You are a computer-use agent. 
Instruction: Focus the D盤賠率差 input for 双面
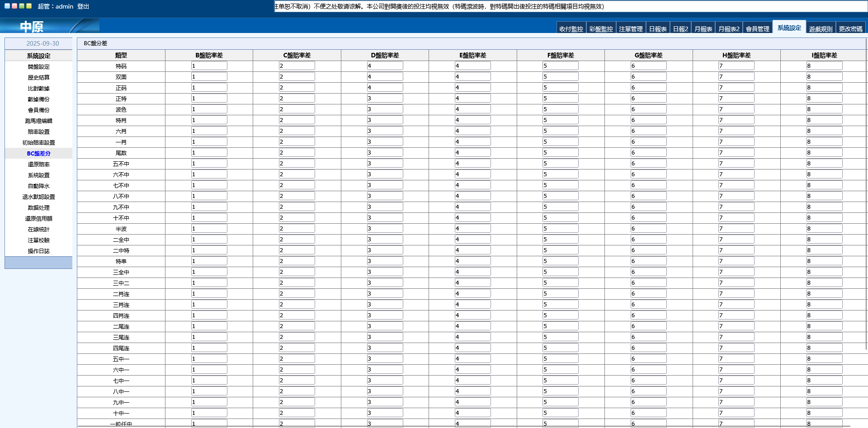pyautogui.click(x=385, y=77)
